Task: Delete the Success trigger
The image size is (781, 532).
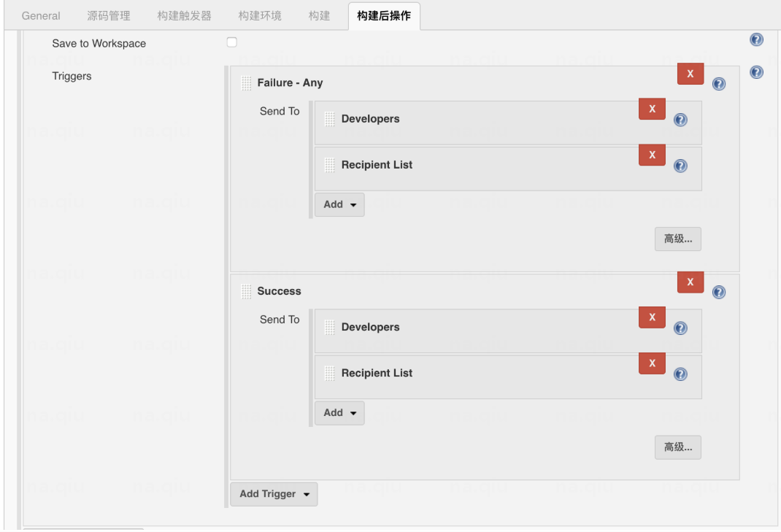Action: coord(690,282)
